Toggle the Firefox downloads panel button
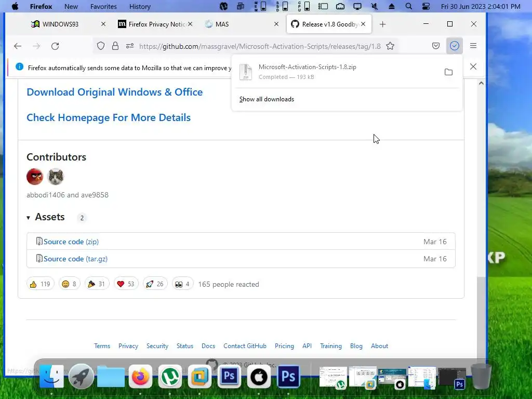Screen dimensions: 532x399 [454, 46]
